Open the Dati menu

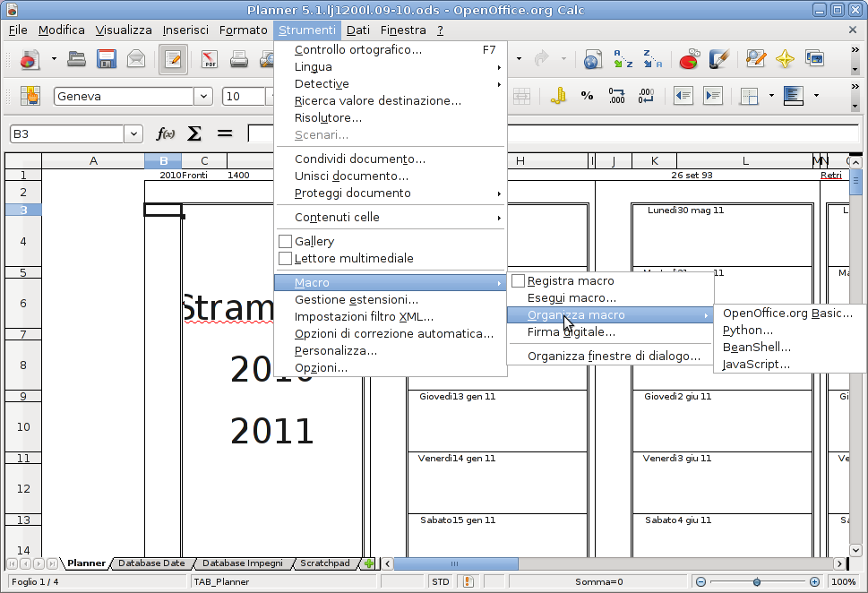358,30
